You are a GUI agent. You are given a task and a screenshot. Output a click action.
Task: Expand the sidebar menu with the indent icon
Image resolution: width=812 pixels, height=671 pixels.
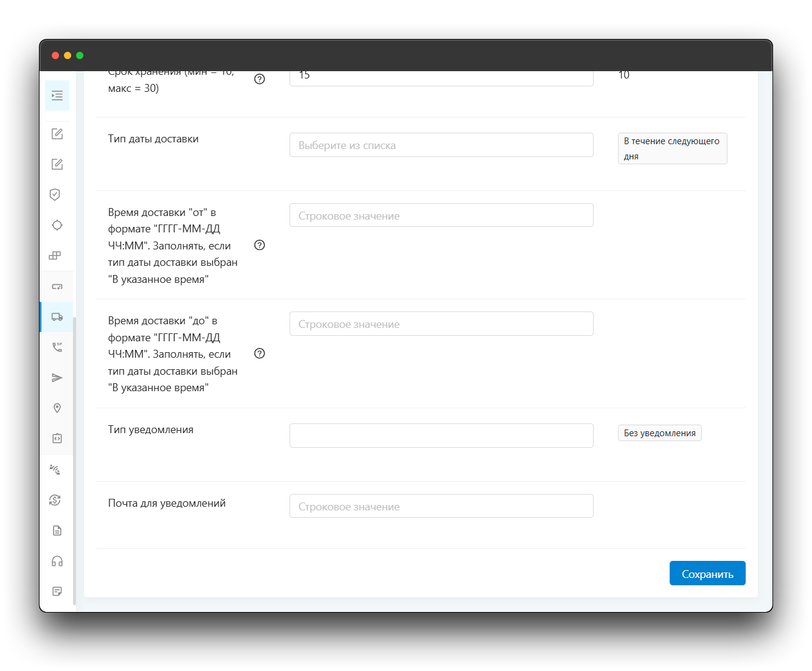57,96
